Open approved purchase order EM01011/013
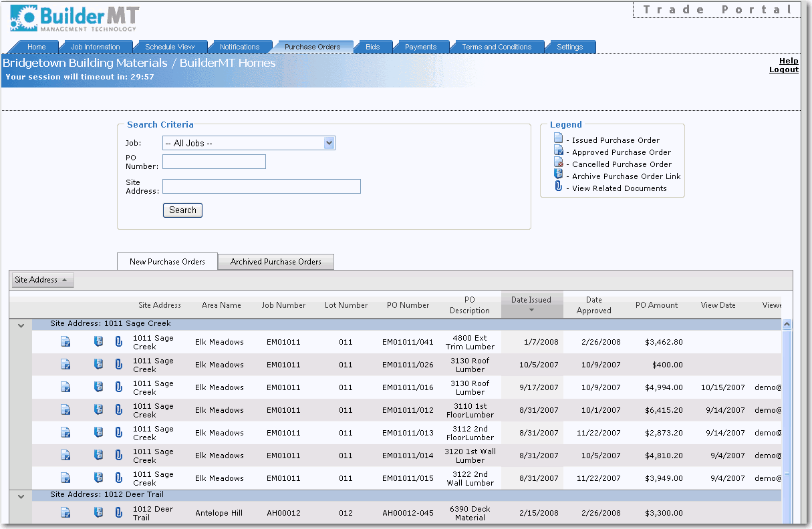 pos(65,433)
